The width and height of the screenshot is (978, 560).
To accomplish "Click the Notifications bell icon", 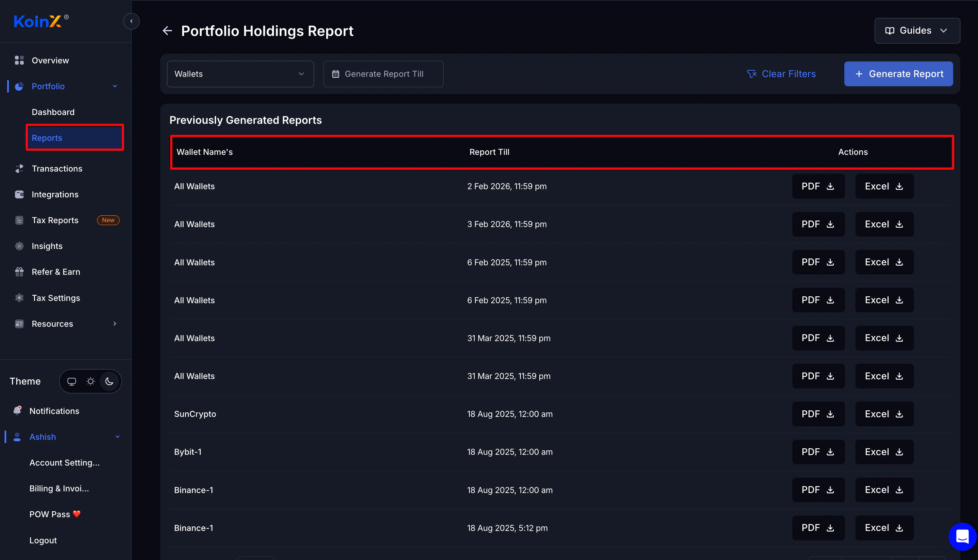I will coord(17,411).
